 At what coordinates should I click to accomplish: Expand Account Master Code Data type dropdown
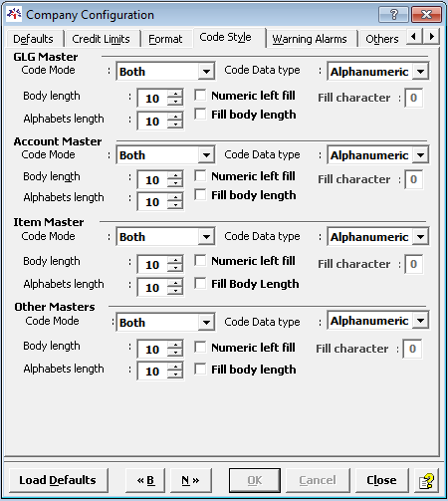(420, 154)
